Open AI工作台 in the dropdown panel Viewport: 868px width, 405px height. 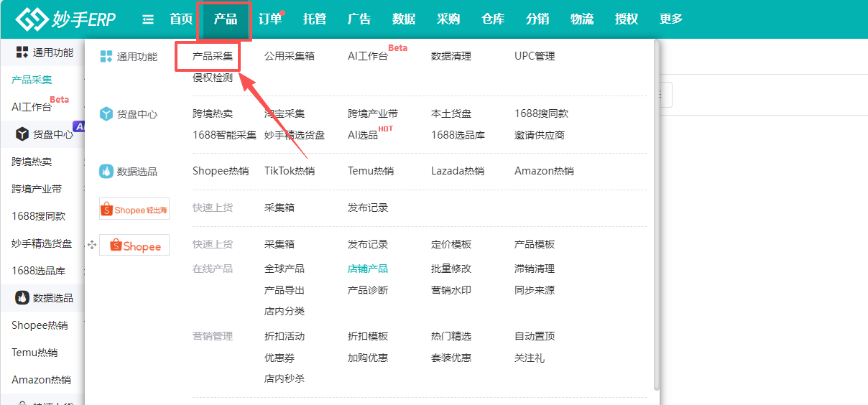(368, 56)
